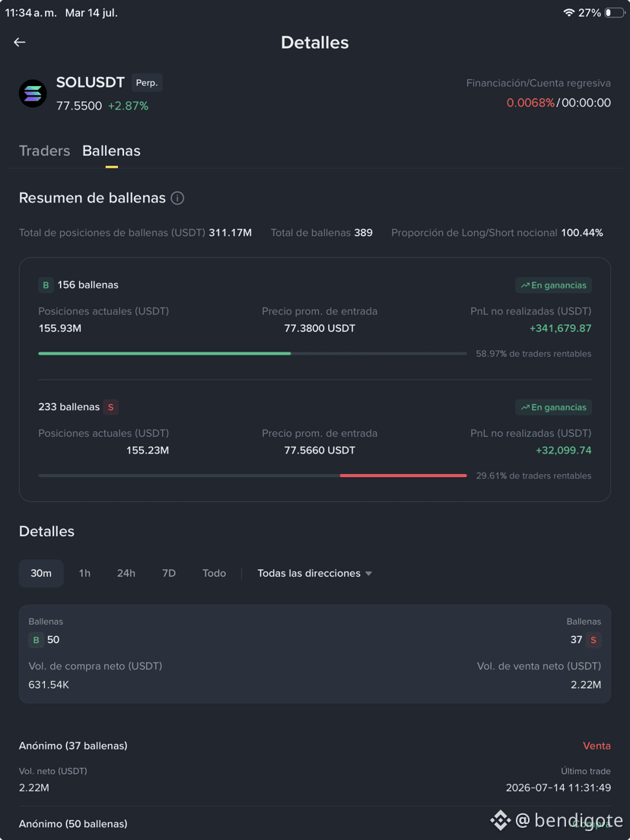This screenshot has height=840, width=630.
Task: Switch to the Ballenas tab
Action: point(111,151)
